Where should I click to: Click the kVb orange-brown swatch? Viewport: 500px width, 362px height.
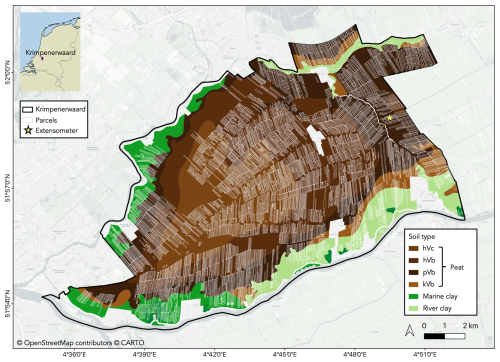[414, 284]
